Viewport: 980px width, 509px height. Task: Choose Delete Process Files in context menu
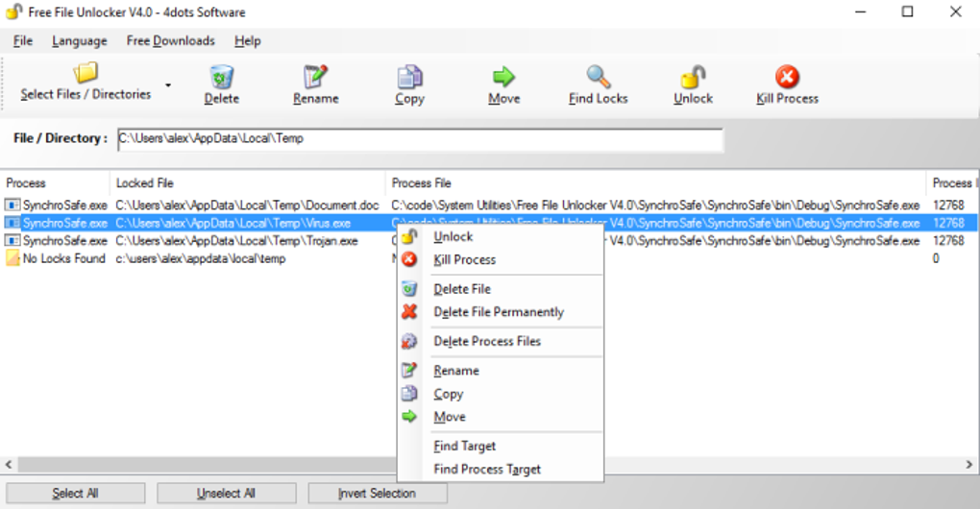[x=500, y=342]
